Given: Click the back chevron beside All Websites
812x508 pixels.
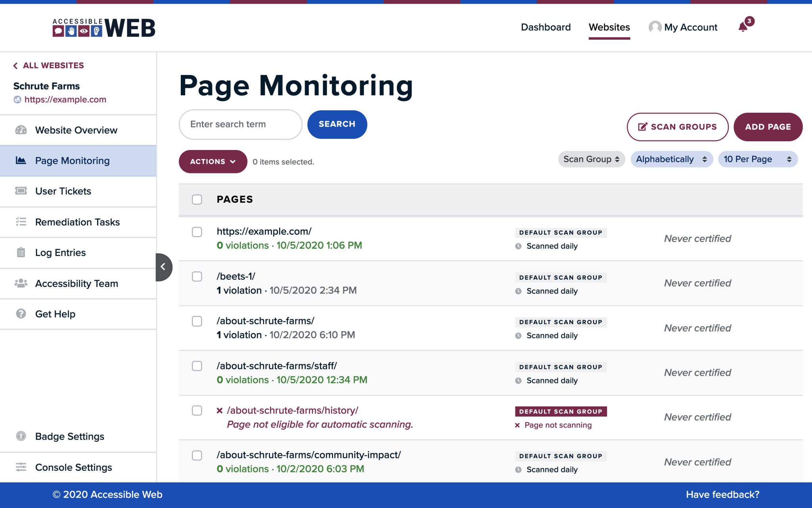Looking at the screenshot, I should pos(15,65).
